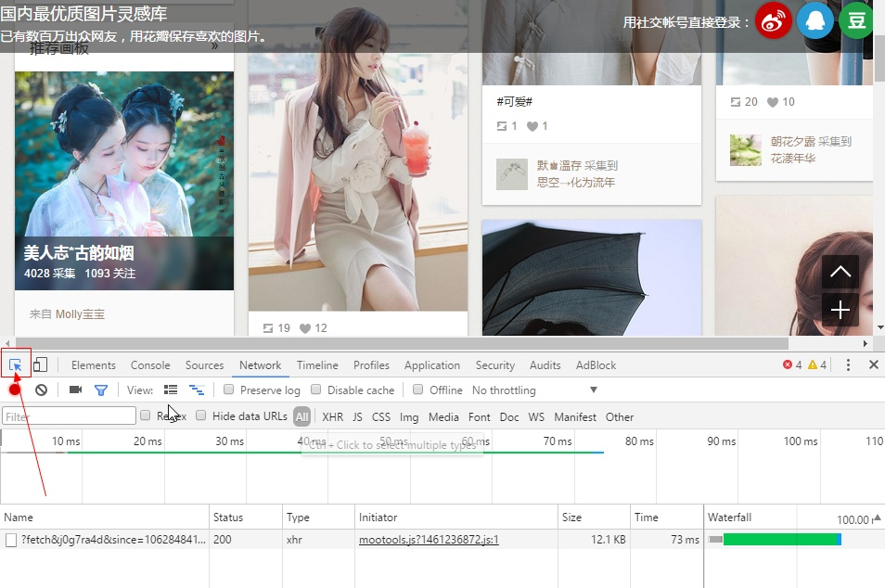
Task: Switch to the Console tab
Action: 150,365
